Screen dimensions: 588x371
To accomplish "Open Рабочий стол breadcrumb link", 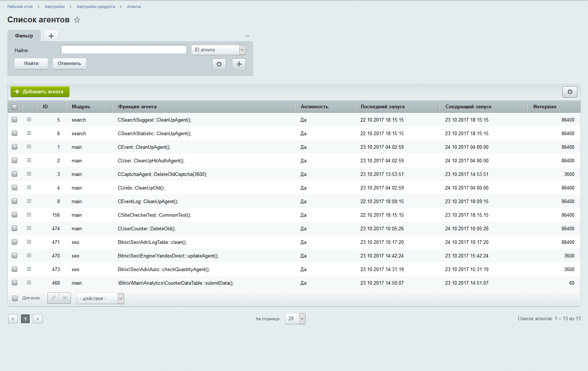I will click(20, 7).
